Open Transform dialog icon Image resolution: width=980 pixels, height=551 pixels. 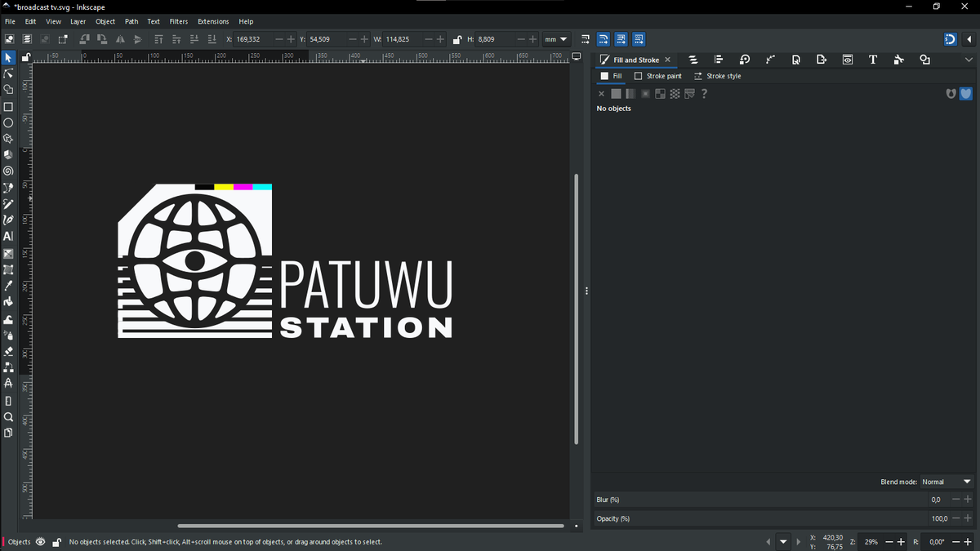tap(745, 60)
